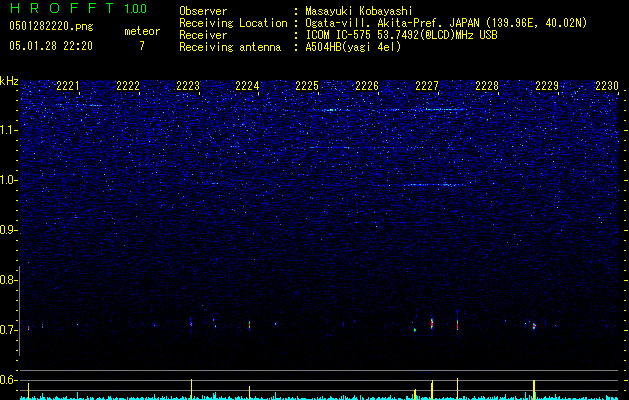
Task: Click the HROFFT program title
Action: [x=62, y=8]
